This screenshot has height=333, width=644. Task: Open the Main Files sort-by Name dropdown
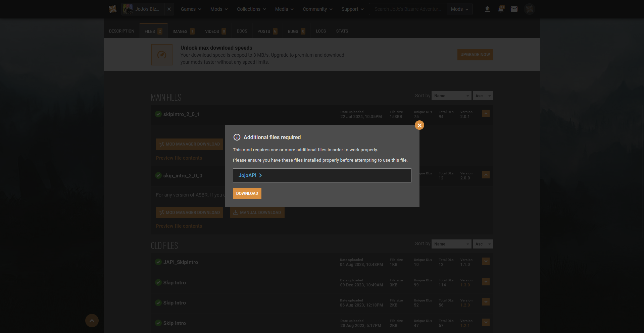[451, 96]
